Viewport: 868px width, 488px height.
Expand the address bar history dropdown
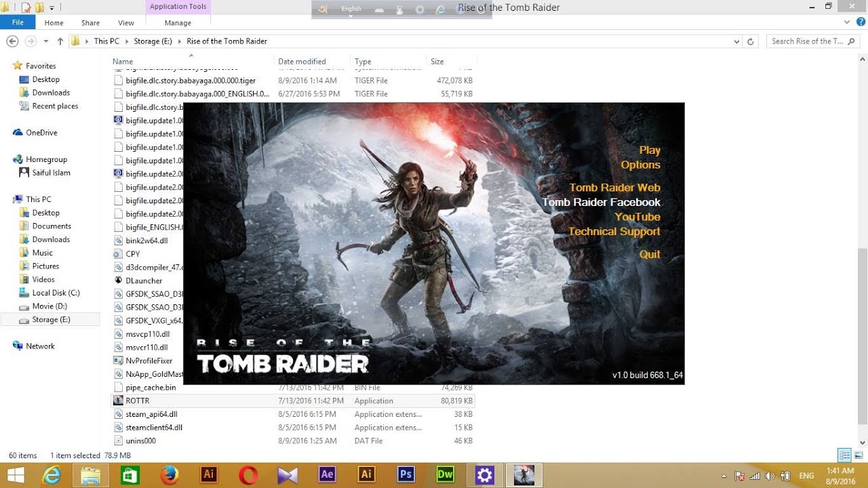(x=737, y=41)
